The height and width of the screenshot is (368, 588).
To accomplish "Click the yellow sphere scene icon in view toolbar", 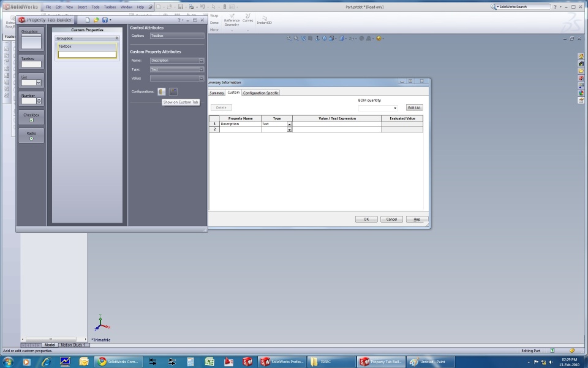I will click(379, 38).
